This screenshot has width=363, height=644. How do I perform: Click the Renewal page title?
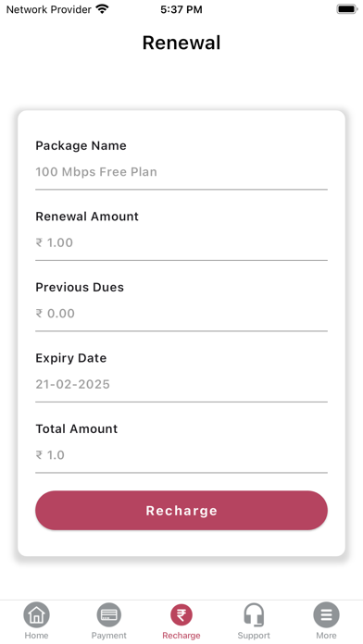point(181,43)
